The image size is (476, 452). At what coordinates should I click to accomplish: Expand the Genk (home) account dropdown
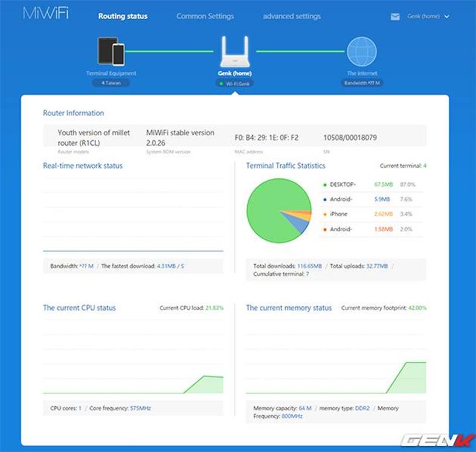click(428, 16)
